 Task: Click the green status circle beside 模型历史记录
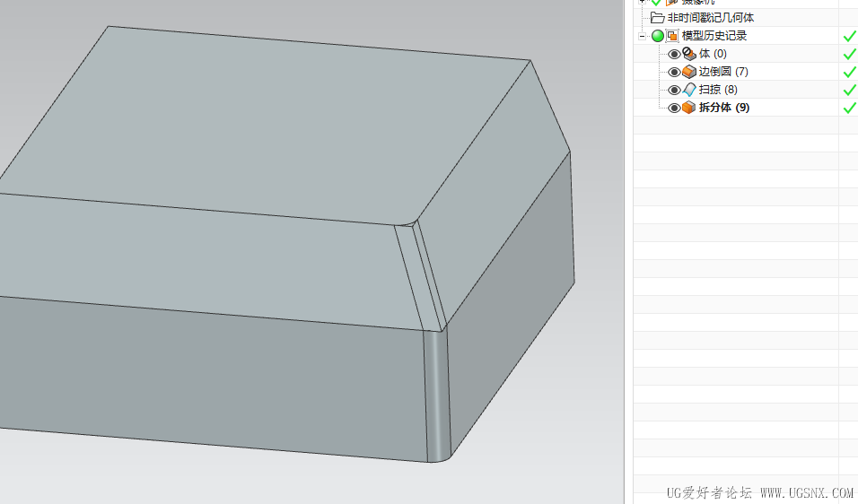pos(658,36)
